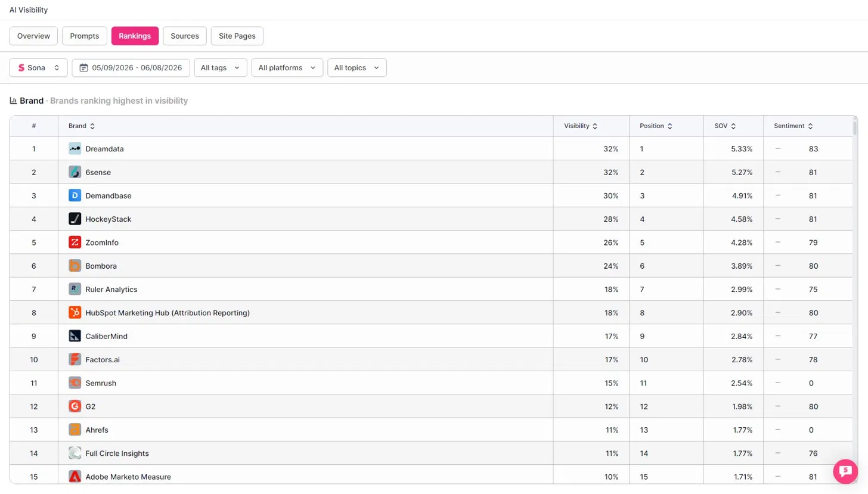
Task: Click HockeyStack's 28% visibility value
Action: [x=611, y=219]
